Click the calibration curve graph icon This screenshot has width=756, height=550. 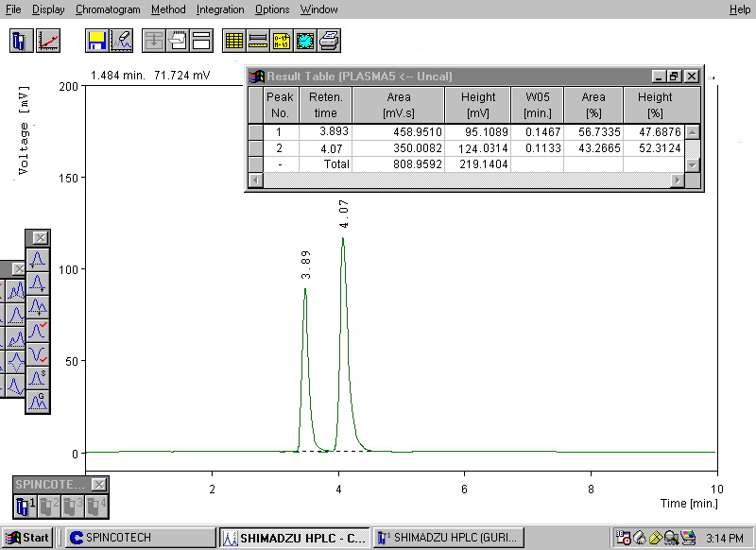(x=47, y=41)
